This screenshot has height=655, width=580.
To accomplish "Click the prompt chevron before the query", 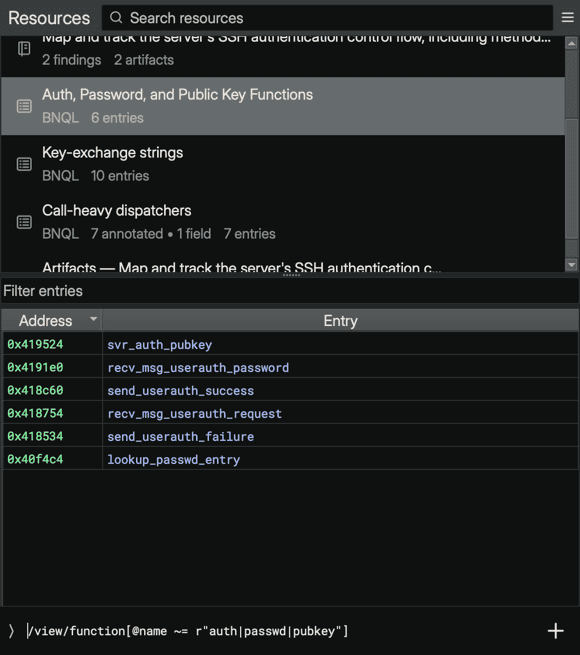I will click(11, 631).
